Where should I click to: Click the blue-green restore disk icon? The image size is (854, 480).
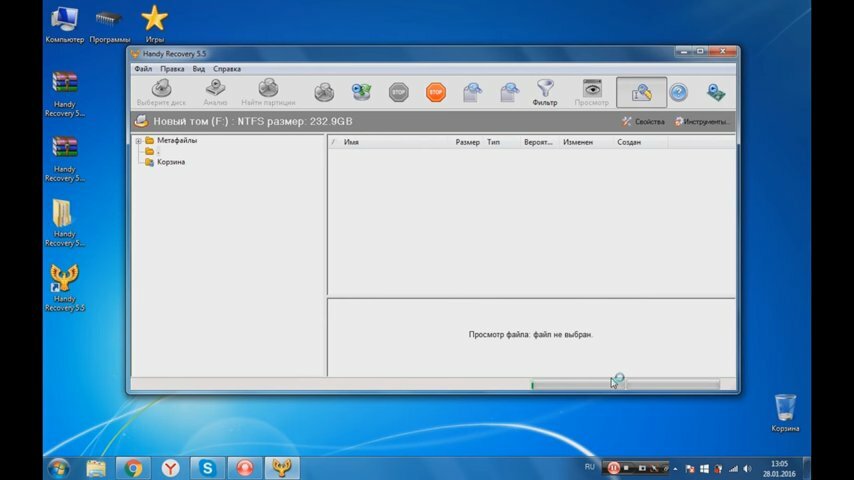pyautogui.click(x=361, y=92)
